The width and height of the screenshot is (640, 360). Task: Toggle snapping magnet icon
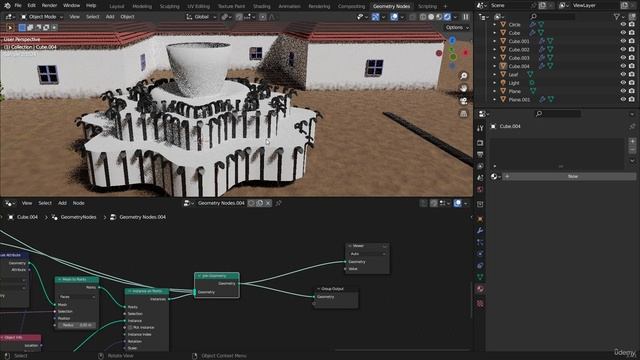coord(239,17)
